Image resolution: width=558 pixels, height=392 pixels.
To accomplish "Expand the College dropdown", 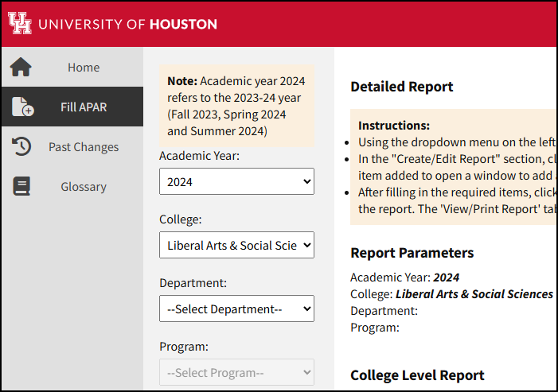I will (x=236, y=245).
